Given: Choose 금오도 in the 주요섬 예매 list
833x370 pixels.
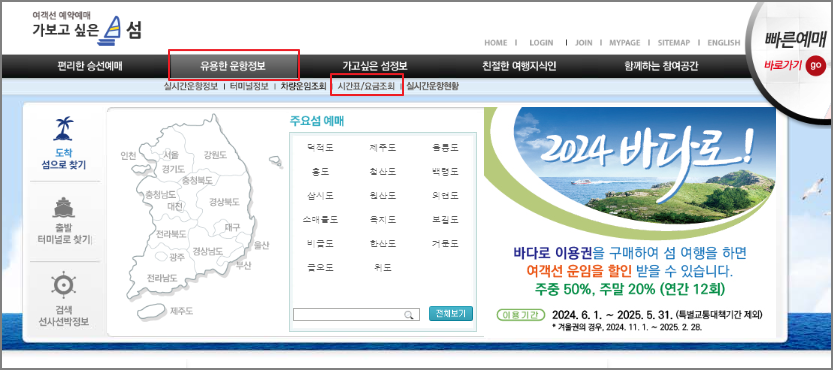Looking at the screenshot, I should click(x=320, y=267).
